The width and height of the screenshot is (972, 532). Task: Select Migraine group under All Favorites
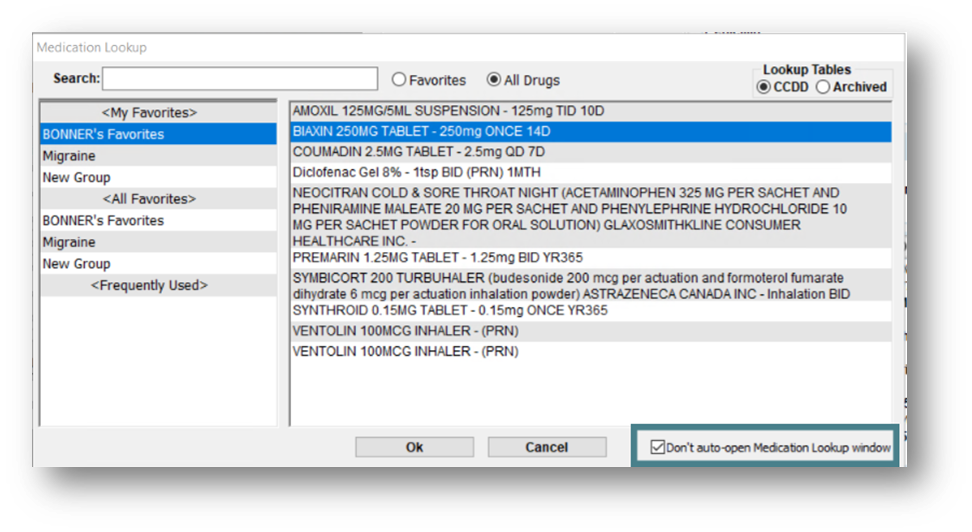[158, 242]
